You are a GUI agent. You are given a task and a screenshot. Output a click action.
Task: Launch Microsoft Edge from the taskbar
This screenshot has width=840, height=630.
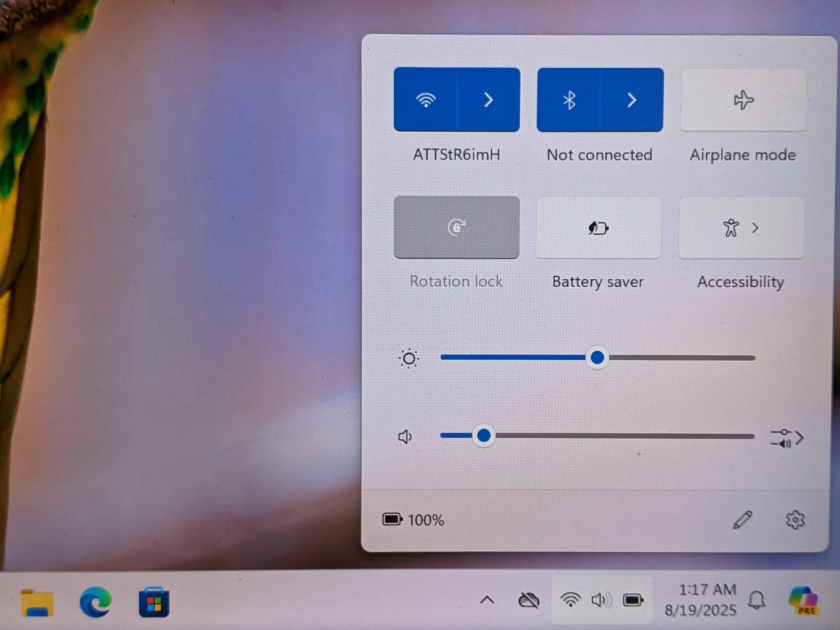[96, 602]
